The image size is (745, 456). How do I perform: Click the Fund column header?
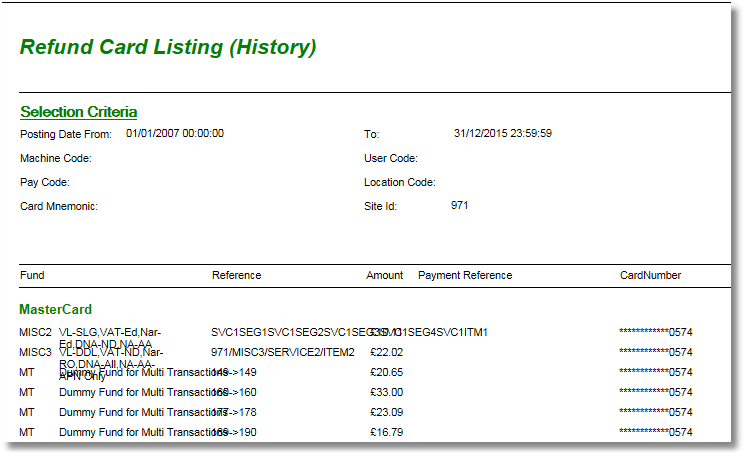click(31, 275)
